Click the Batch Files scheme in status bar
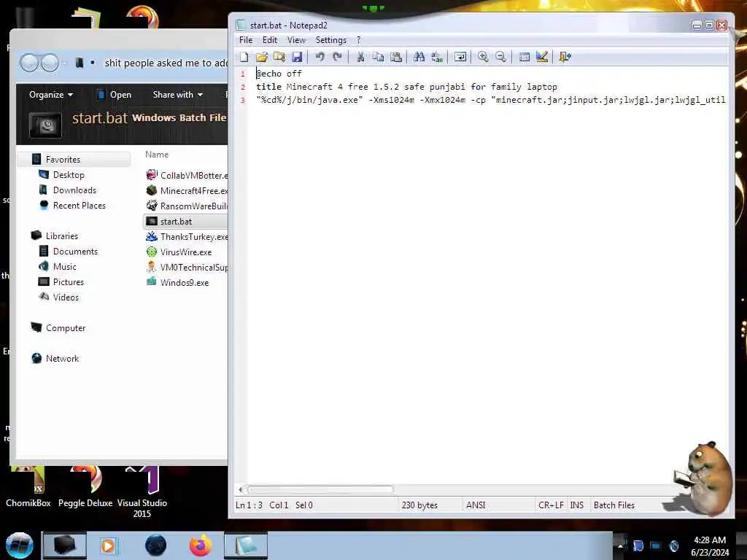This screenshot has width=747, height=560. click(x=614, y=505)
